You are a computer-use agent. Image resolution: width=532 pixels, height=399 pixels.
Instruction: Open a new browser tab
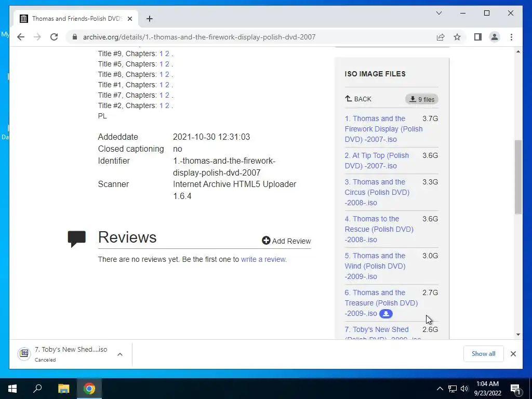point(149,19)
